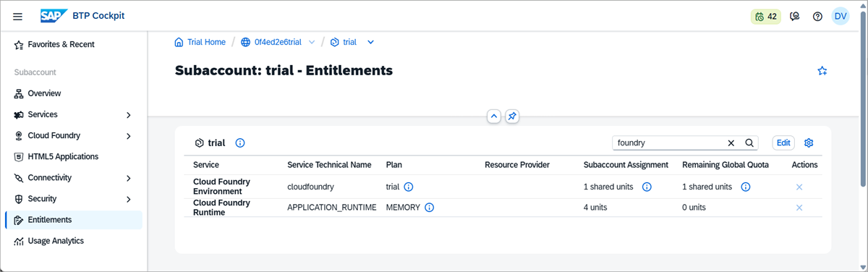The height and width of the screenshot is (272, 868).
Task: Click the Plan column header
Action: (x=394, y=165)
